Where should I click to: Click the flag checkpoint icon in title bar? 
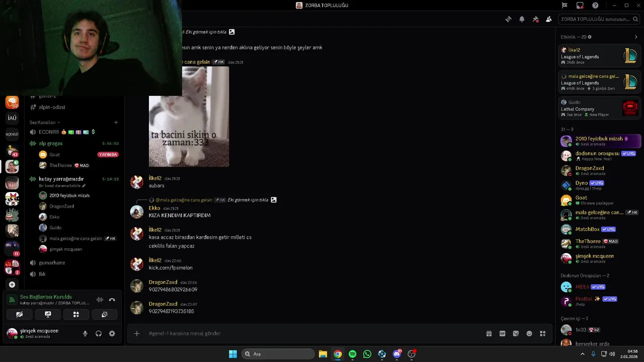565,6
